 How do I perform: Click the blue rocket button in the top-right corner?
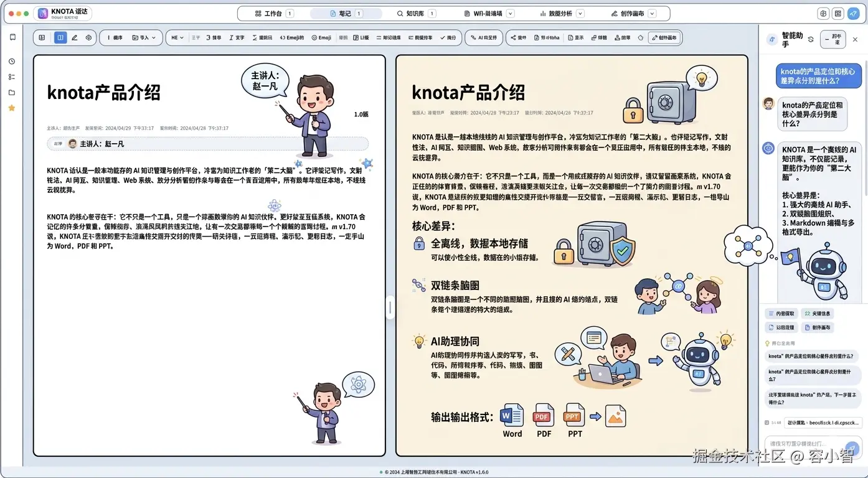tap(852, 13)
